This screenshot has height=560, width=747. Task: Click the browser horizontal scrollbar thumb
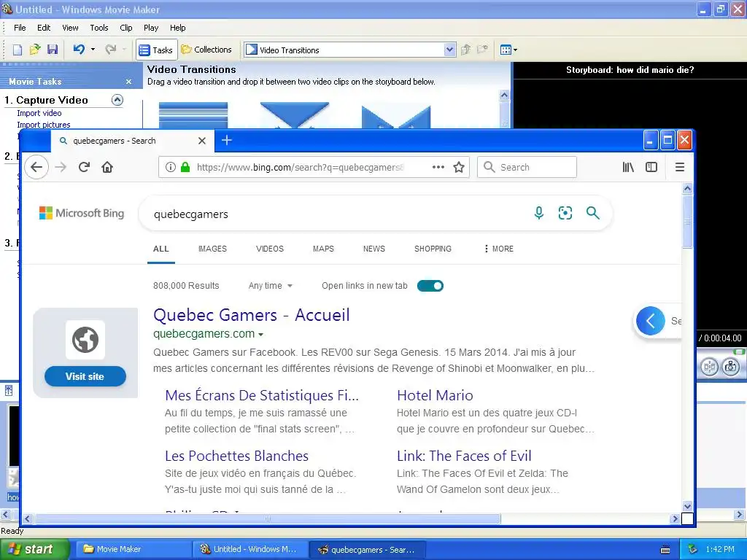pyautogui.click(x=267, y=518)
